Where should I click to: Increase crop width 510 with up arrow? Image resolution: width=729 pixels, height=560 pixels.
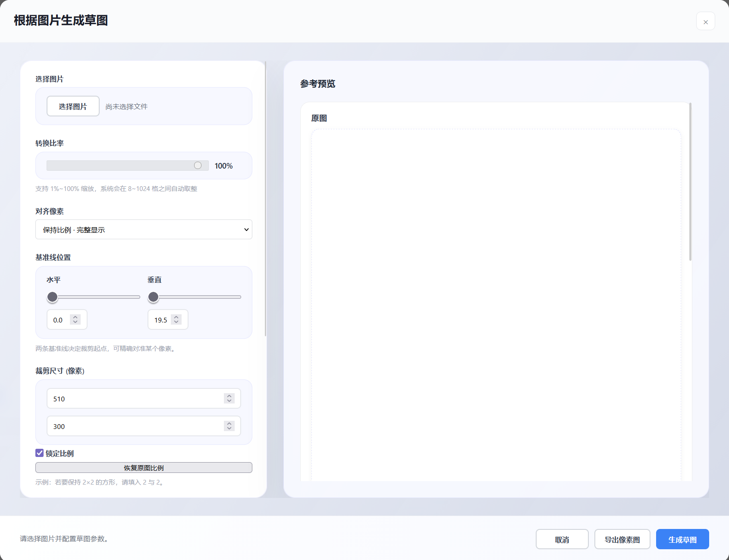coord(229,396)
